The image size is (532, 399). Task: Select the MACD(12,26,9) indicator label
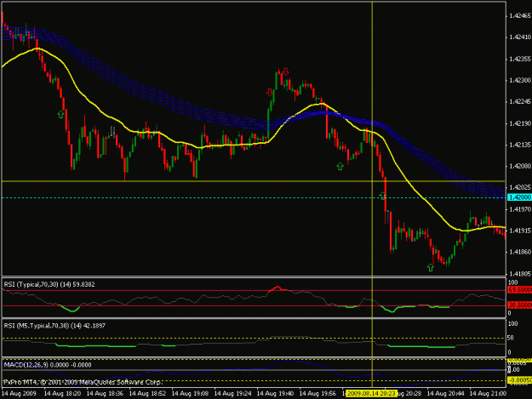48,365
